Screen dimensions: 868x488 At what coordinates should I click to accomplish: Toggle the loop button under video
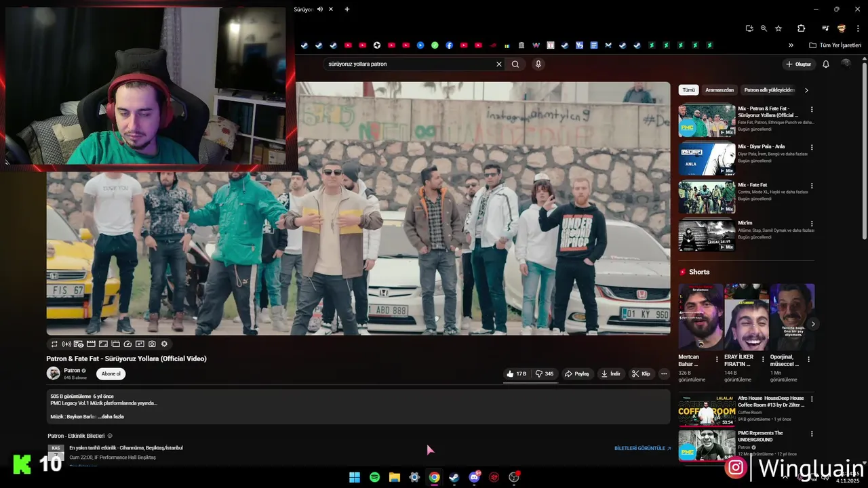pos(54,344)
